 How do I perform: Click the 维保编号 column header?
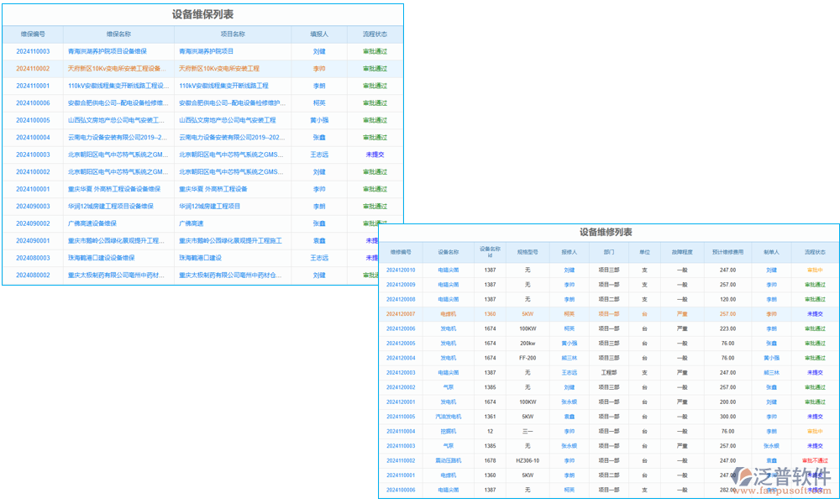point(32,34)
